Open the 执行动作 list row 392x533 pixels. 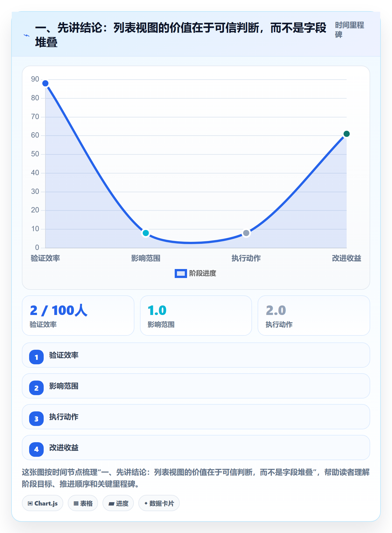pyautogui.click(x=196, y=417)
